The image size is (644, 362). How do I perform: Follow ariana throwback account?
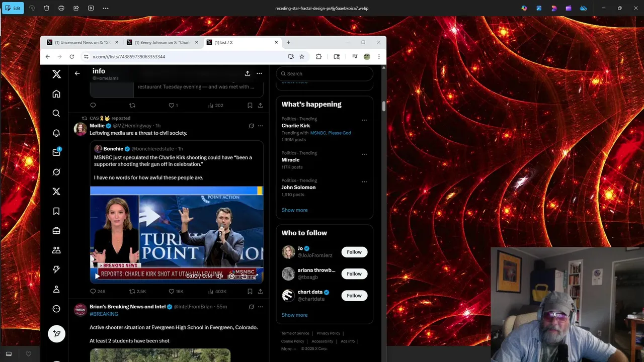coord(354,274)
